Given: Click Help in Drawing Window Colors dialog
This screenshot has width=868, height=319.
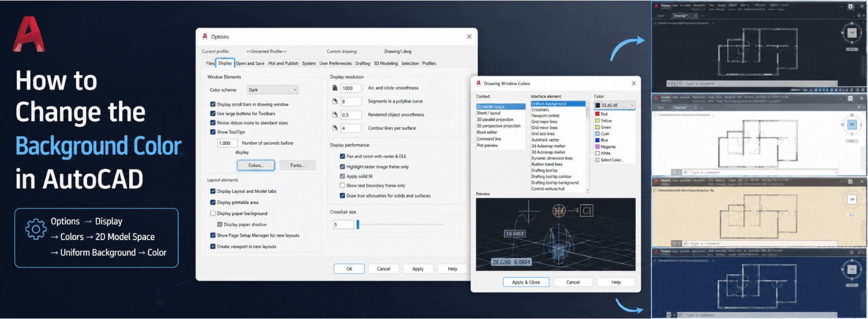Looking at the screenshot, I should (616, 283).
